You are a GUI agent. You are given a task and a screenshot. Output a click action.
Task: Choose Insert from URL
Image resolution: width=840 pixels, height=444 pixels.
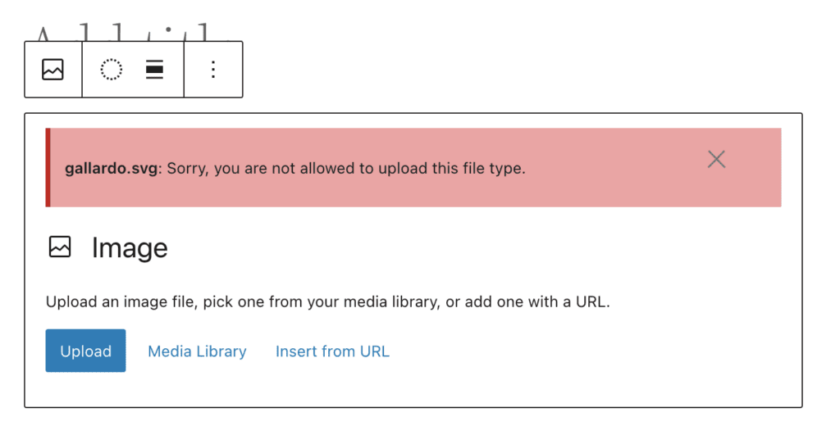pos(332,351)
